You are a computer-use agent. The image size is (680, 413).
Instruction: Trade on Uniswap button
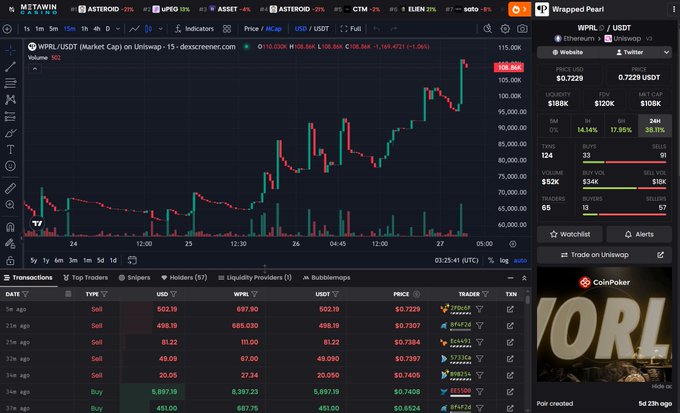[x=605, y=255]
